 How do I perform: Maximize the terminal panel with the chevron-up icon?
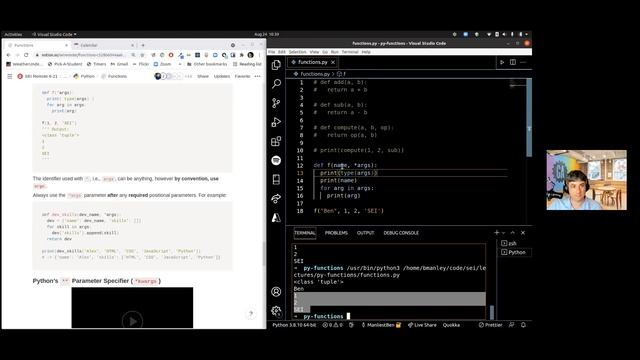coord(513,233)
